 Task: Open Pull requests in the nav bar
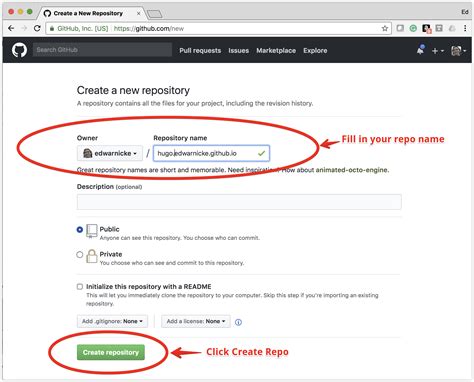200,51
